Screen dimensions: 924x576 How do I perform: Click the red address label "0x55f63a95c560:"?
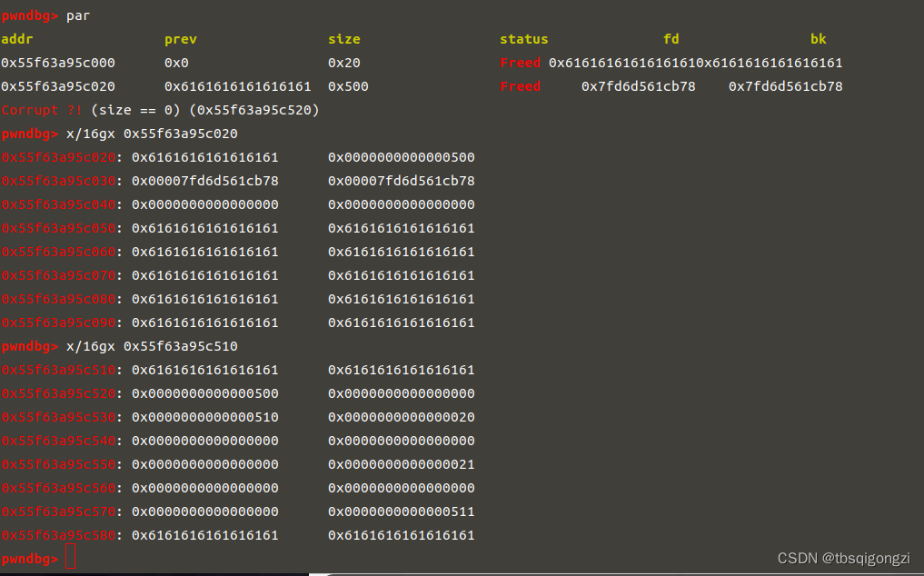point(62,488)
